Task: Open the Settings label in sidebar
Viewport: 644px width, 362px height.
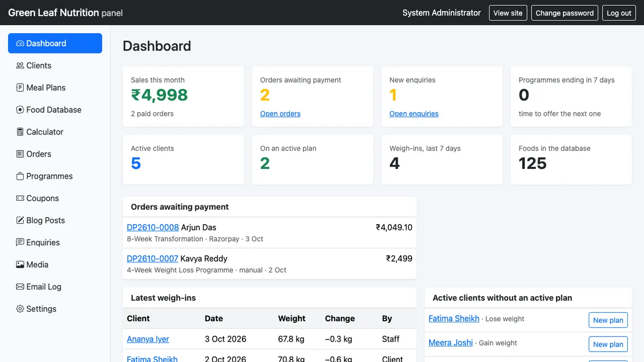Action: click(x=41, y=309)
